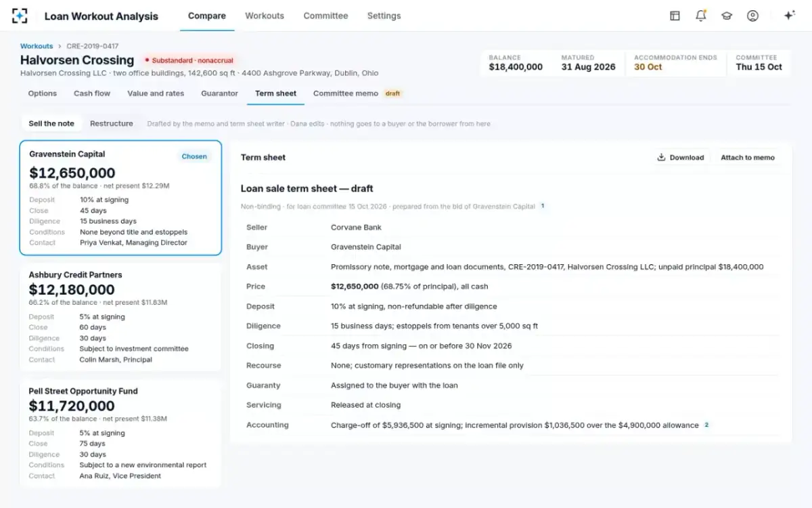Click contact Priya Venkat, Managing Director
Image resolution: width=812 pixels, height=508 pixels.
coord(133,242)
